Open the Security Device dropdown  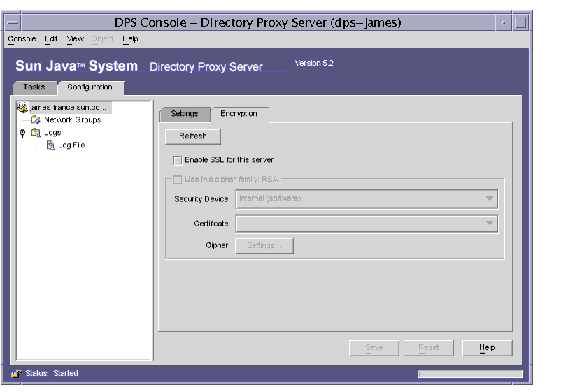(367, 198)
